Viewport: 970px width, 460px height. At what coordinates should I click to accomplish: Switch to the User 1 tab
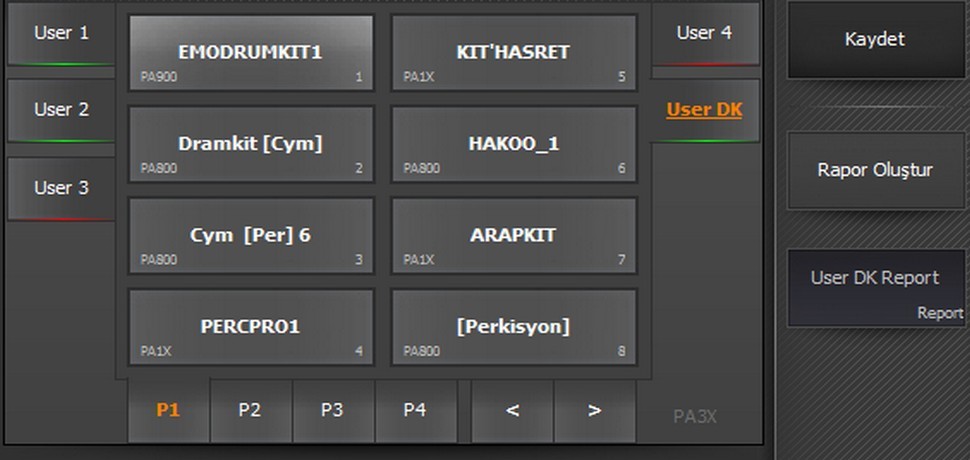point(61,33)
